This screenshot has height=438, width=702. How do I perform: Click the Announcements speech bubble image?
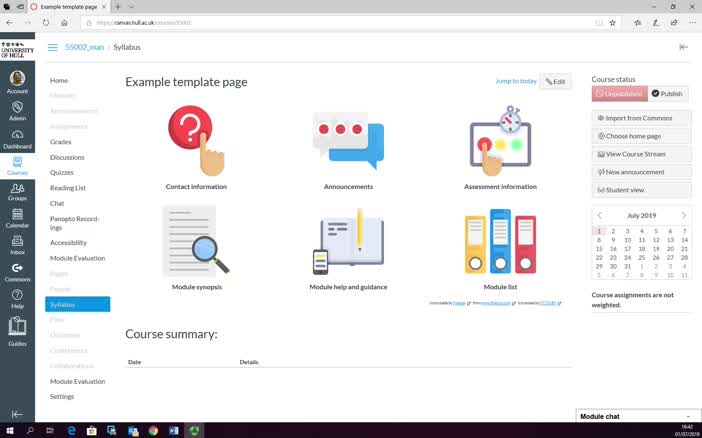348,140
